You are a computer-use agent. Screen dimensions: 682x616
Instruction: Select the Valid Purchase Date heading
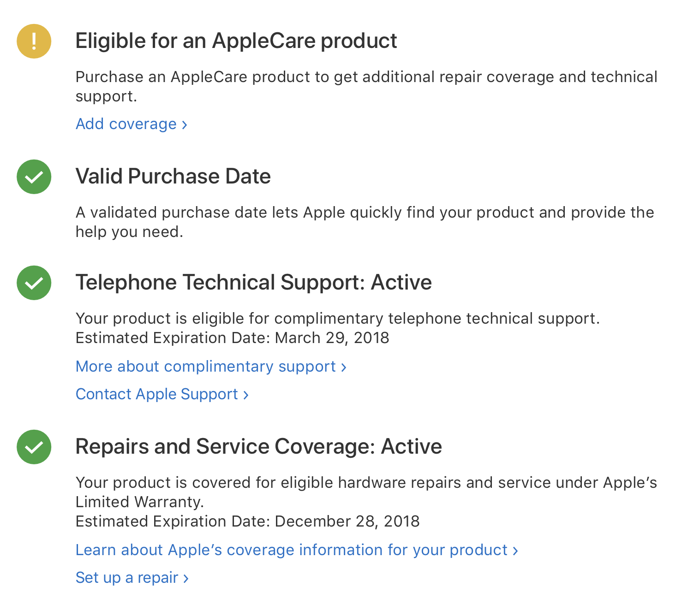173,177
